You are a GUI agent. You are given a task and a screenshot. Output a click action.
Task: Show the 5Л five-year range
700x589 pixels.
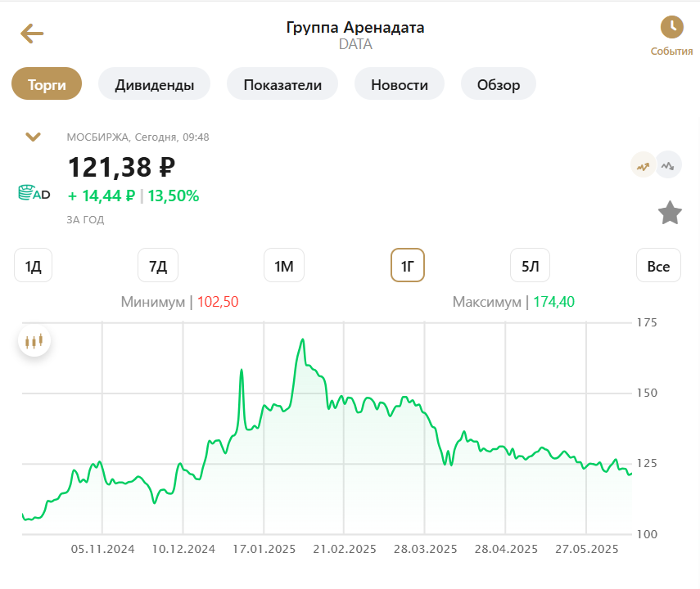click(x=531, y=266)
